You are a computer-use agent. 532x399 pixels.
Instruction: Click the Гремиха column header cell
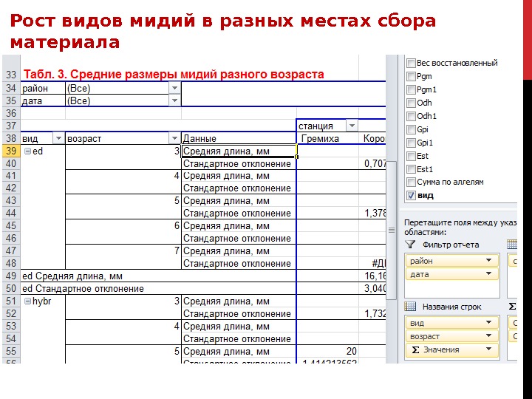pyautogui.click(x=327, y=138)
